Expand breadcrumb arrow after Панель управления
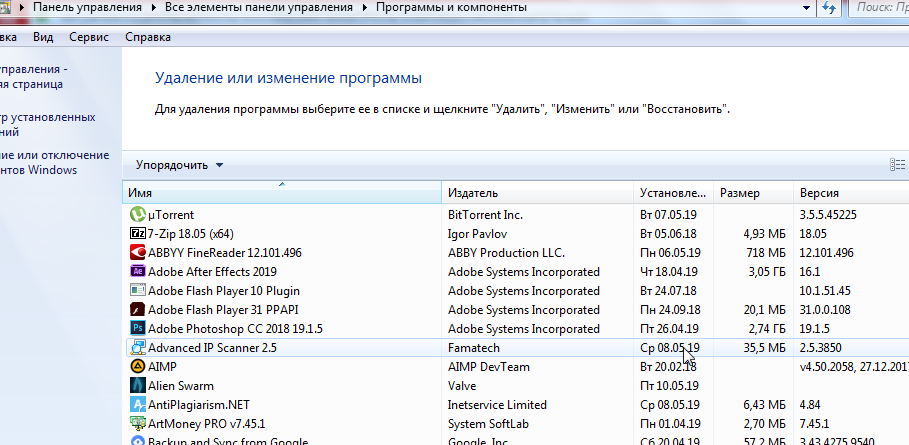Screen dimensions: 909x445 click(x=154, y=8)
